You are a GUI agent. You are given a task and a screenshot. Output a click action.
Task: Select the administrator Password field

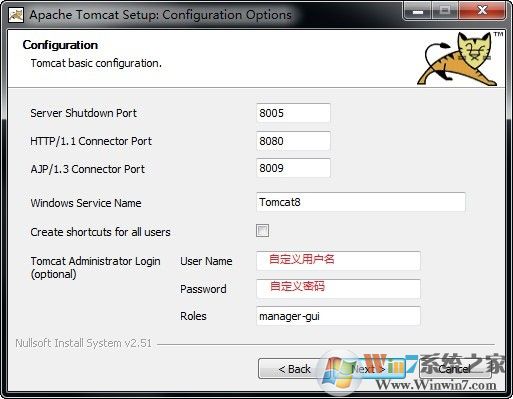click(x=338, y=288)
